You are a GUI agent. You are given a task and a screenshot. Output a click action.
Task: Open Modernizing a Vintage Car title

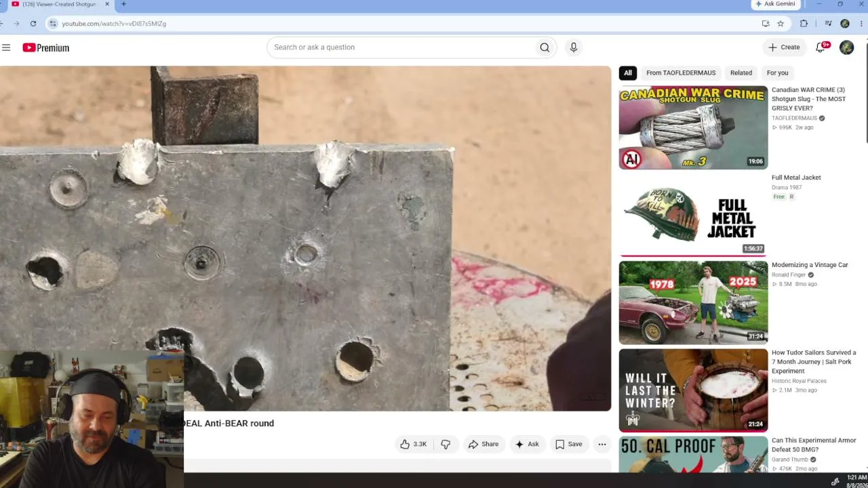click(810, 265)
